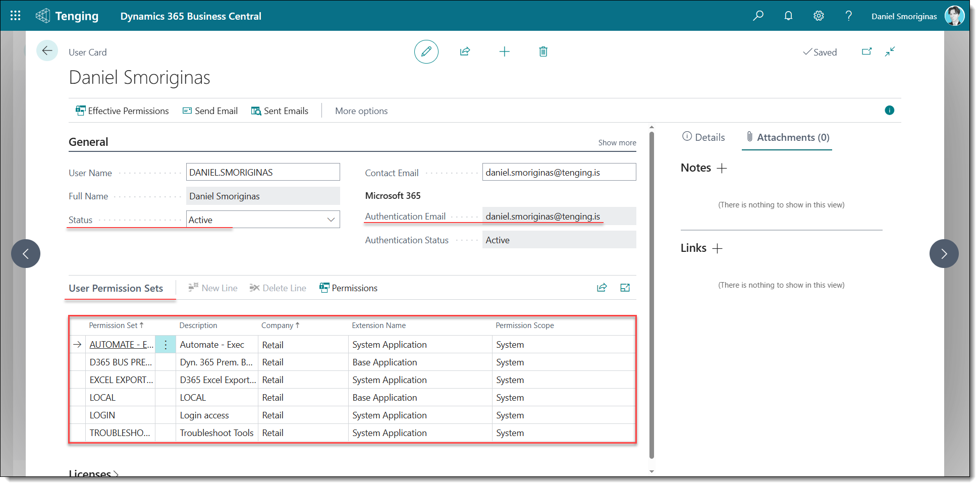Click the Permission Scope column header

[x=525, y=326]
